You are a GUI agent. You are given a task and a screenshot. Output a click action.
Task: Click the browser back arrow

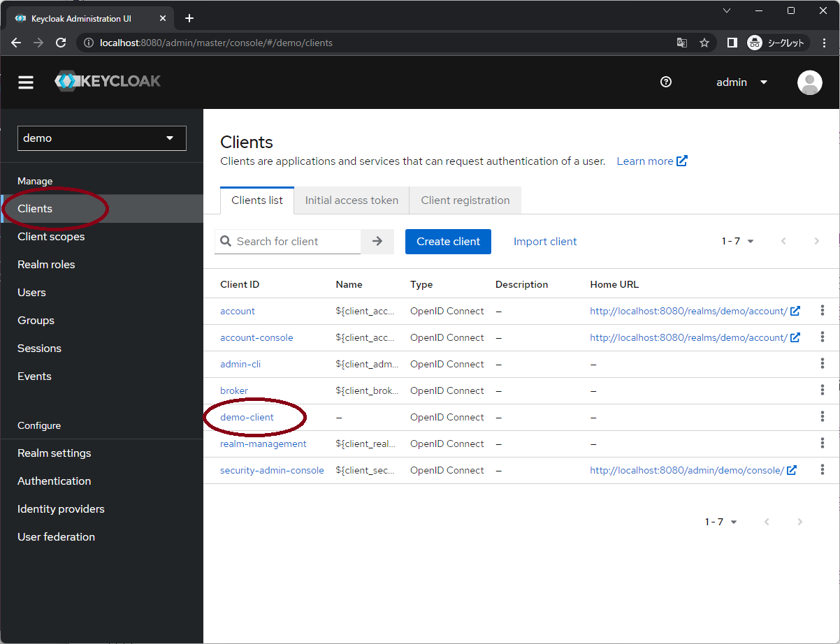(x=16, y=43)
